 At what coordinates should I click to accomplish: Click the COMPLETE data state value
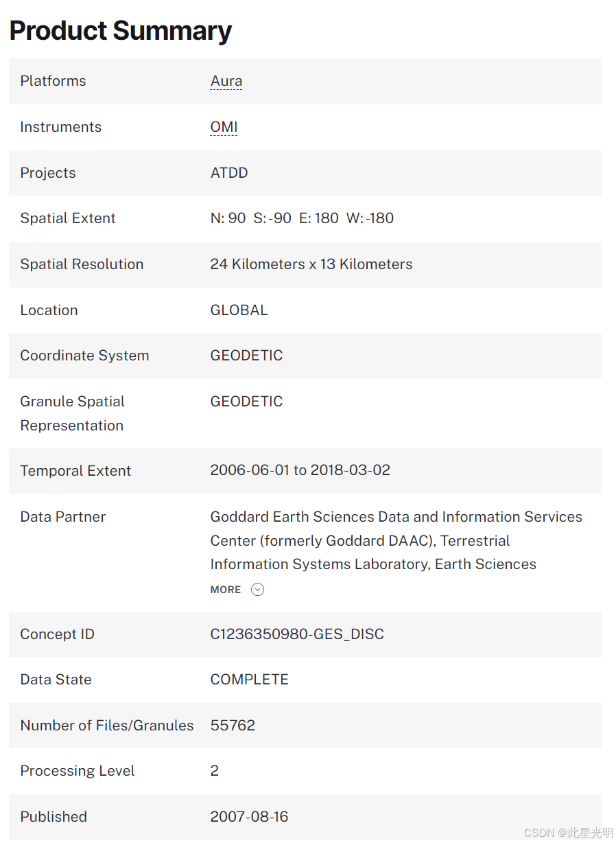250,680
